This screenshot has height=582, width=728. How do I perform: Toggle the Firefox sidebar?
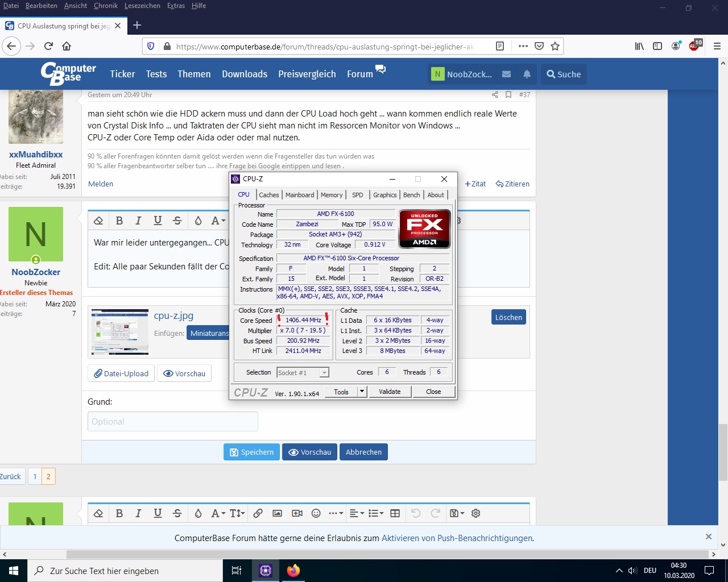[657, 46]
